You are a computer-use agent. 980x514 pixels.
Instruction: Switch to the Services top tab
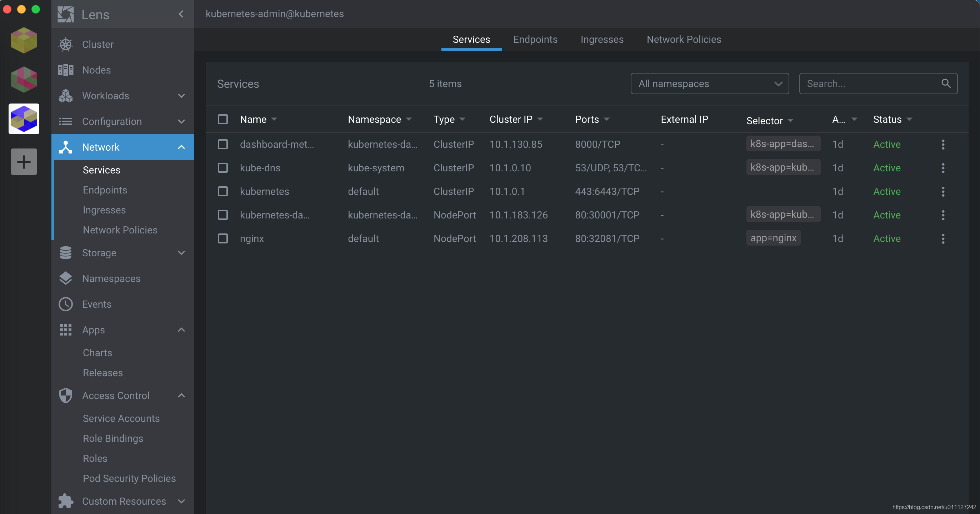click(x=471, y=40)
